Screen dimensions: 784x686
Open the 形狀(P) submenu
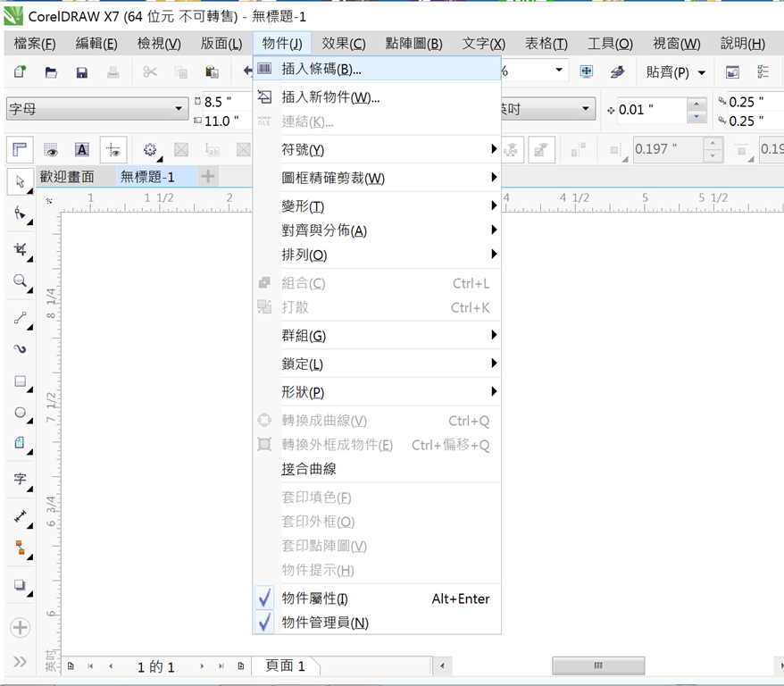[377, 392]
